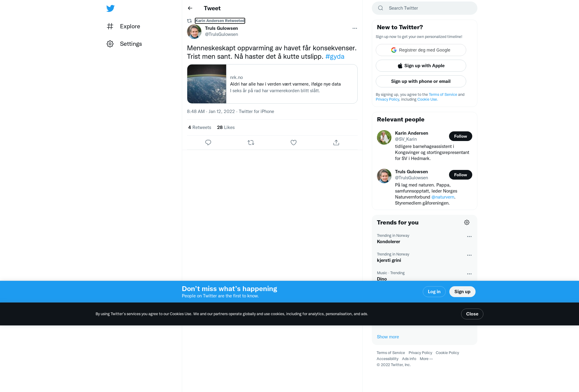
Task: Click the Twitter bird logo
Action: coord(110,8)
